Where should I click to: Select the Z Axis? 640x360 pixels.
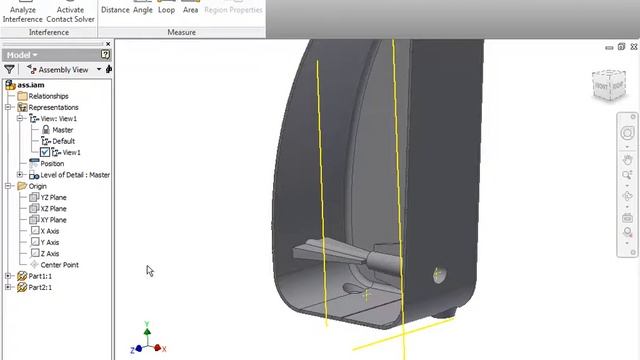[x=50, y=253]
